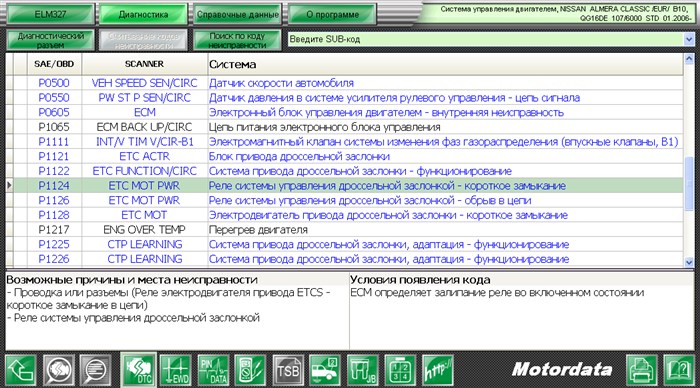700x388 pixels.
Task: Select the P1217 code
Action: (54, 229)
